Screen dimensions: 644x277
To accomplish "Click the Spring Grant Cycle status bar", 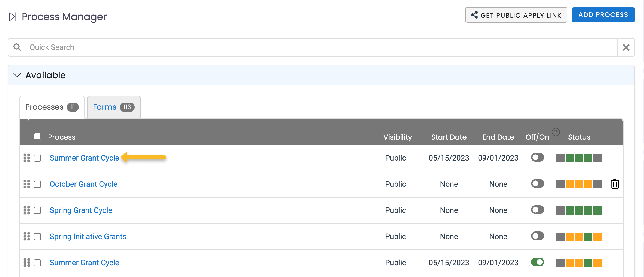I will (x=579, y=210).
